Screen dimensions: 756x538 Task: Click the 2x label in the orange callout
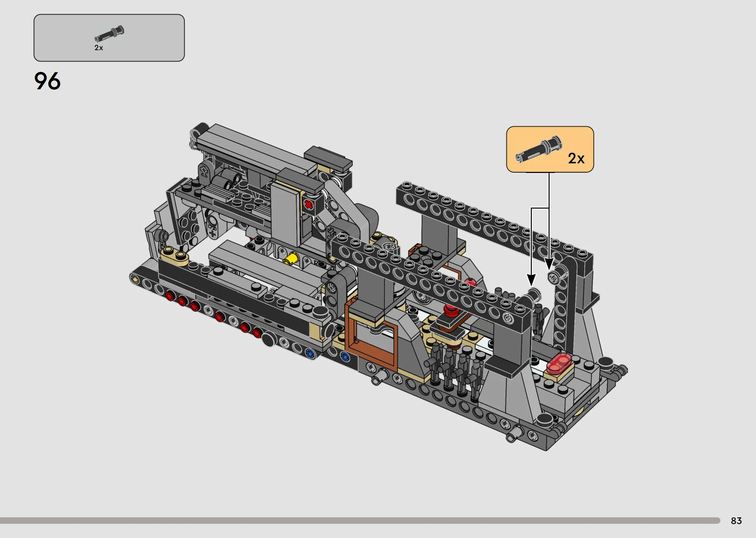[576, 158]
